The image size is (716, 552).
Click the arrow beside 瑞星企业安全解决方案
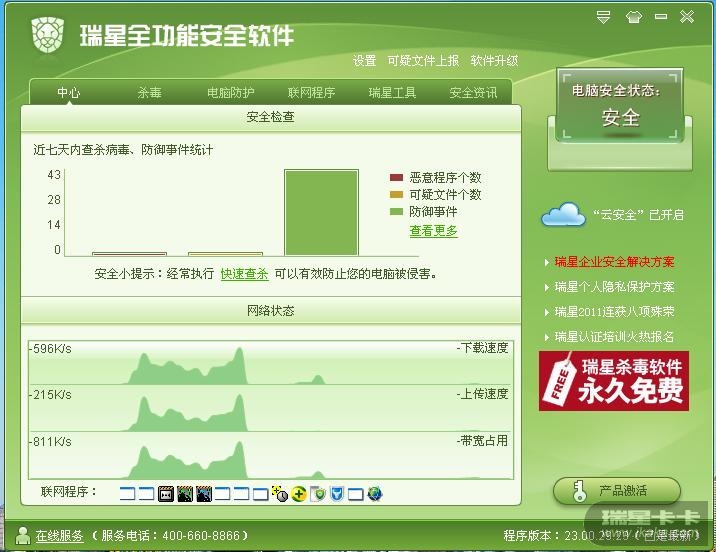[x=547, y=262]
